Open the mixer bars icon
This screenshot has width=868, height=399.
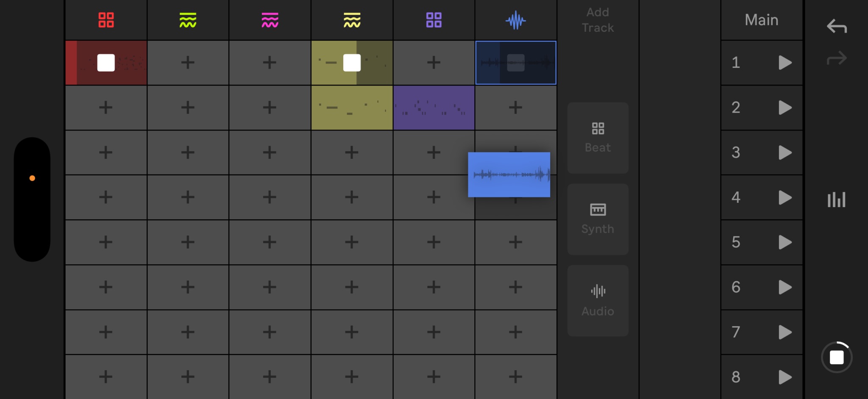click(x=837, y=199)
